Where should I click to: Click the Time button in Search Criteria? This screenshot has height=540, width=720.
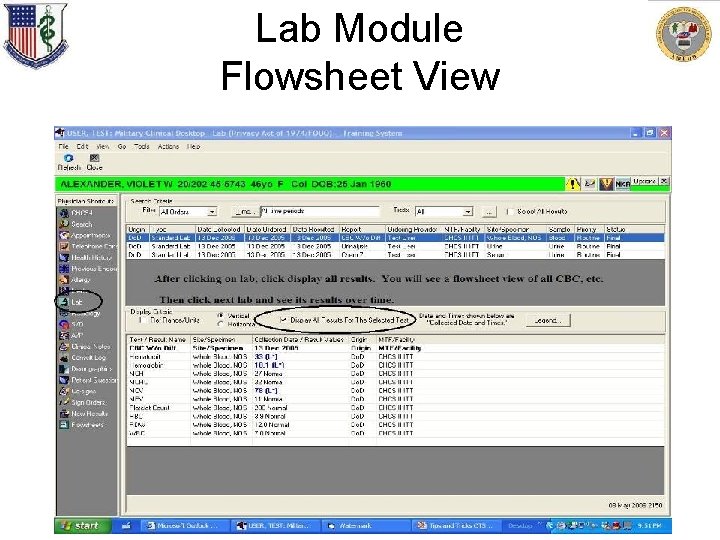pyautogui.click(x=245, y=212)
